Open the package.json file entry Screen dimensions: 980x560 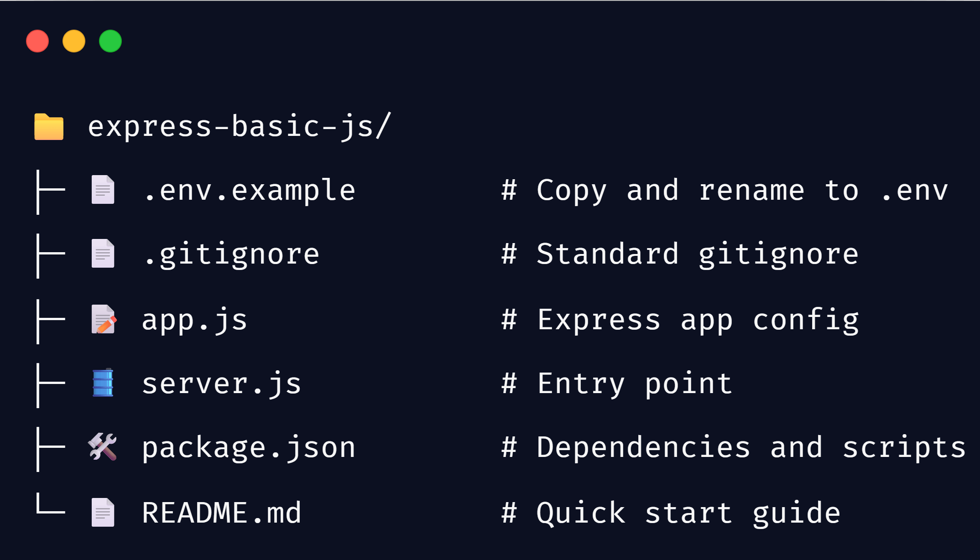tap(249, 447)
